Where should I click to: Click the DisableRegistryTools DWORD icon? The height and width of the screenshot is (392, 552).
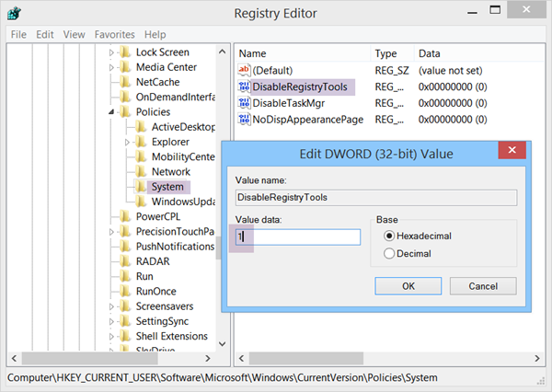coord(244,86)
